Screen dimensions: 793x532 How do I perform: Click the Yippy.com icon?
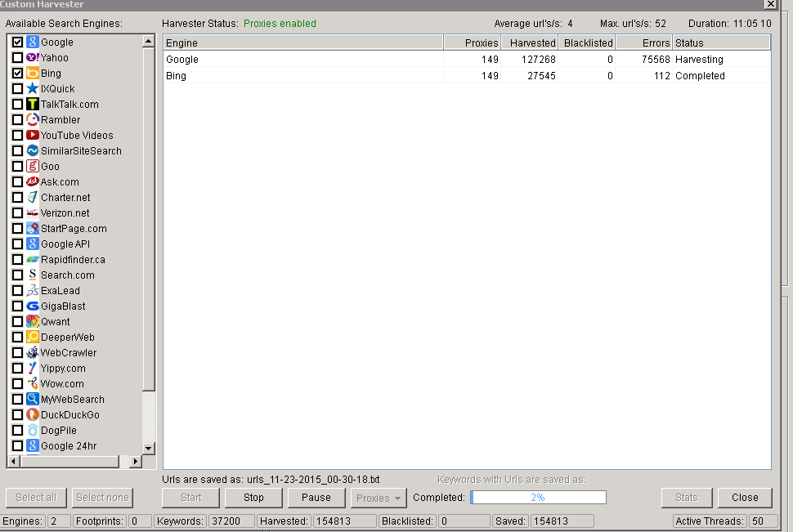(x=33, y=369)
